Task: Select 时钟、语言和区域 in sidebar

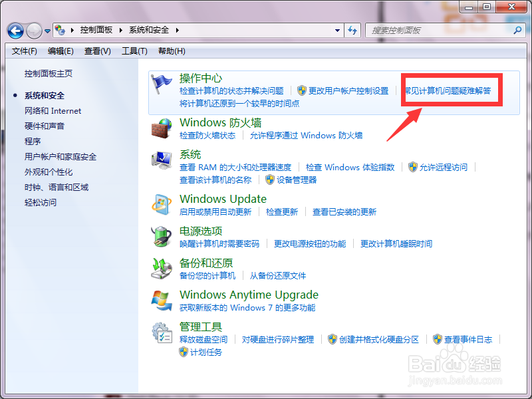Action: [57, 188]
